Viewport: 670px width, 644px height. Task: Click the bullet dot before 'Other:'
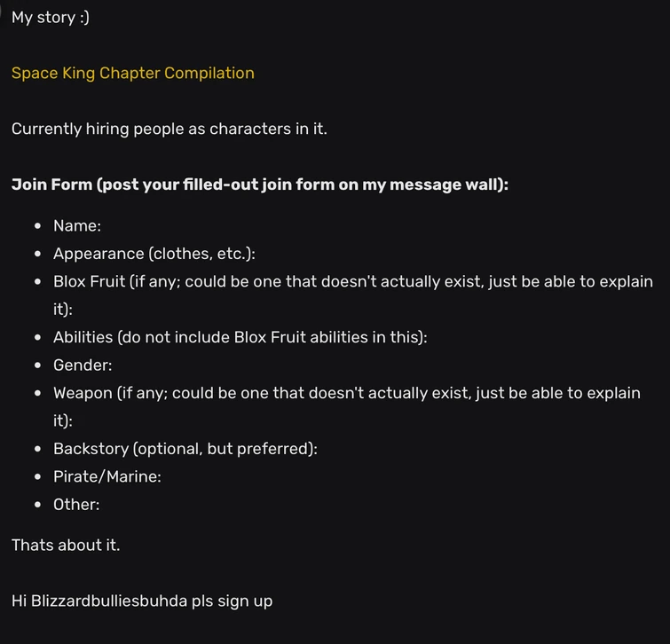tap(38, 505)
